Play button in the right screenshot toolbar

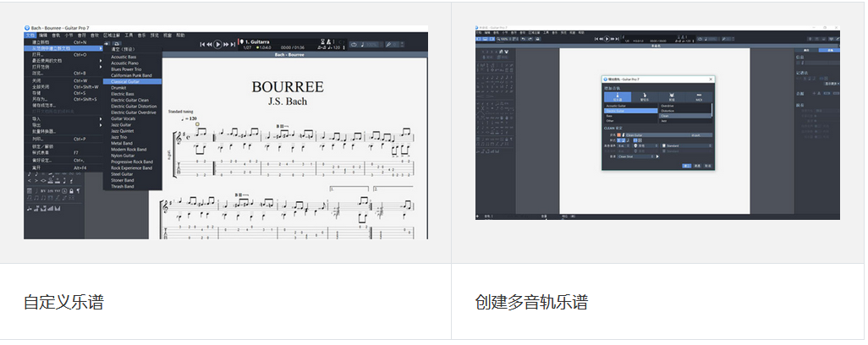(x=607, y=39)
